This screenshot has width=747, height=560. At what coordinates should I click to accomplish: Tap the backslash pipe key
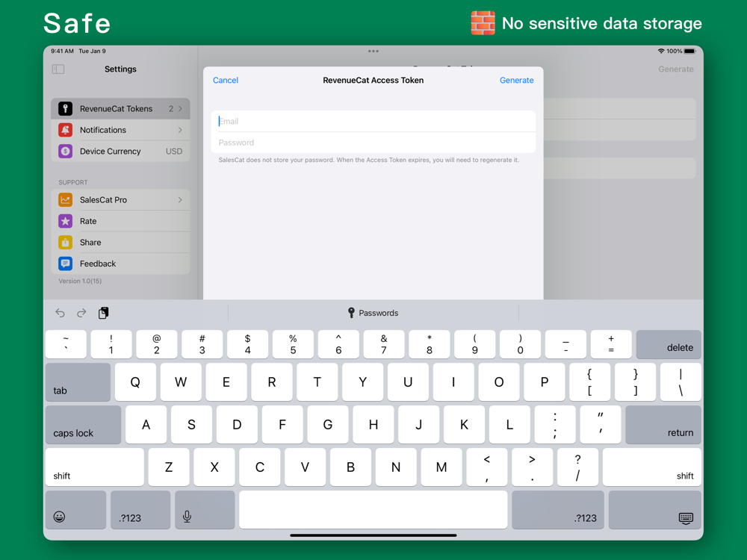click(681, 382)
